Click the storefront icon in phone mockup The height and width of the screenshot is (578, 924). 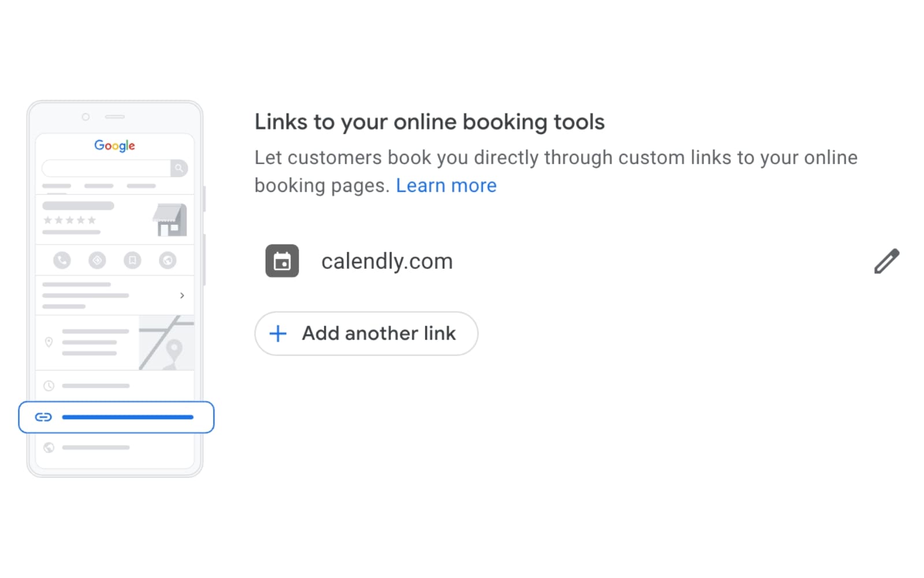[170, 220]
